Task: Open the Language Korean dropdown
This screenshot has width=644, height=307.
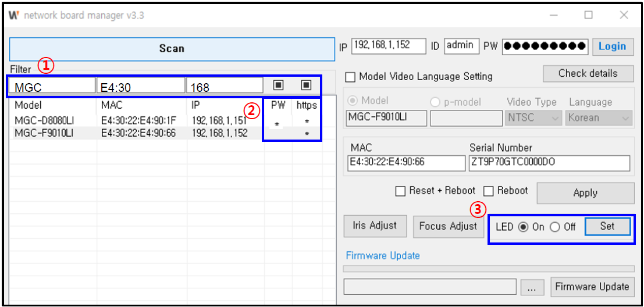Action: click(x=599, y=118)
